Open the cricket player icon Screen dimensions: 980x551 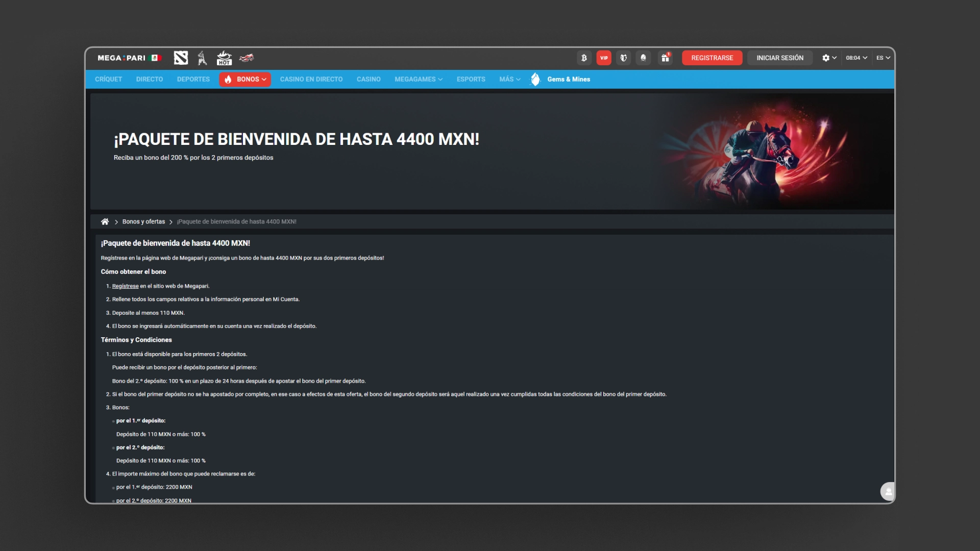202,58
